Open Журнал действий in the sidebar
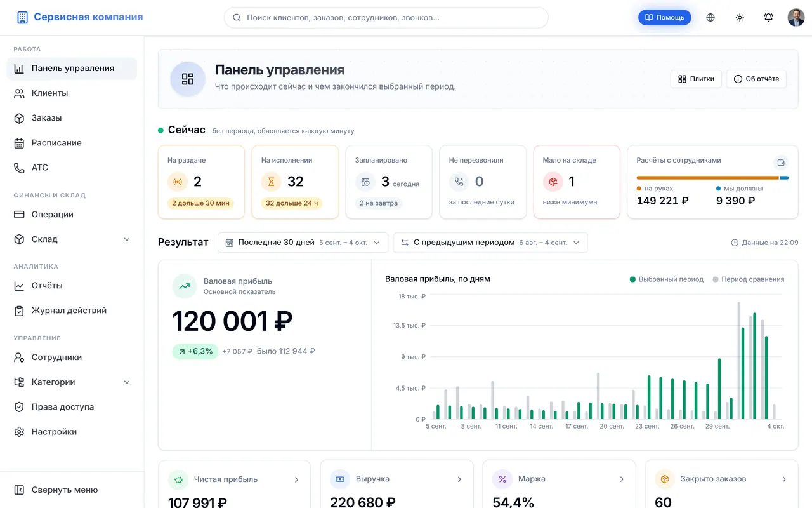The image size is (812, 508). click(x=72, y=311)
